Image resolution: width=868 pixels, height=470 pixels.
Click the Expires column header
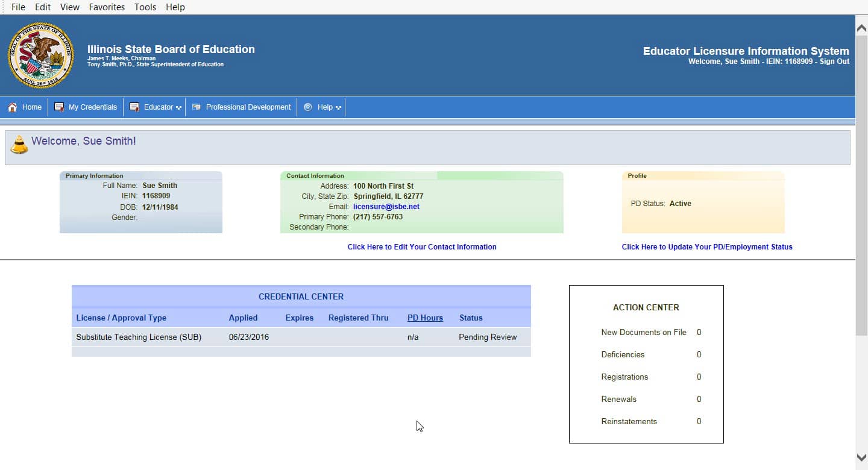pos(300,318)
